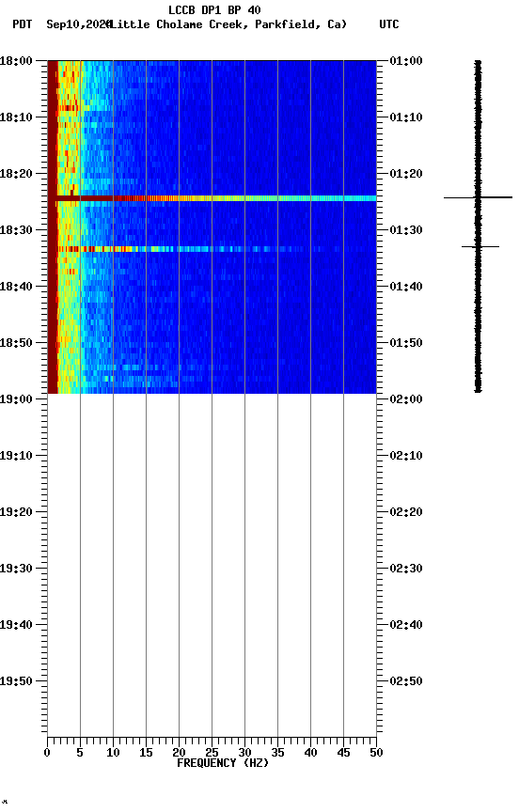Click the 'Little Cholame Creek, Parkfield, Ca' text
This screenshot has height=812, width=519.
[x=228, y=24]
